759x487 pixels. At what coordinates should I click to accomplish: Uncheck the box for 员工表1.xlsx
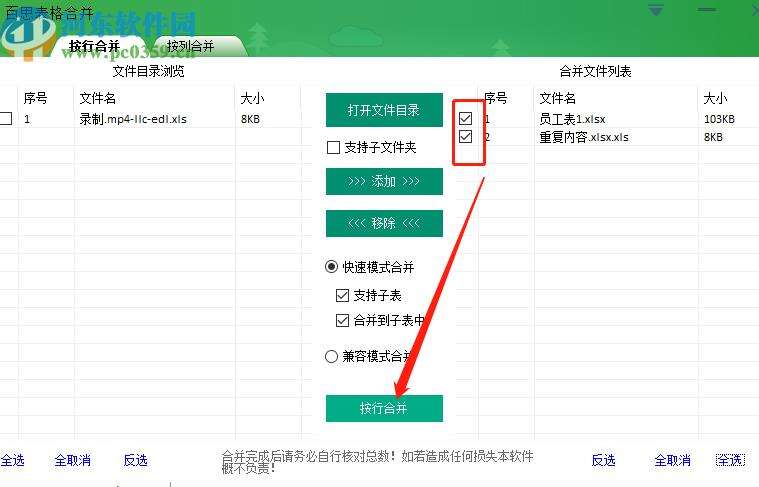coord(465,118)
